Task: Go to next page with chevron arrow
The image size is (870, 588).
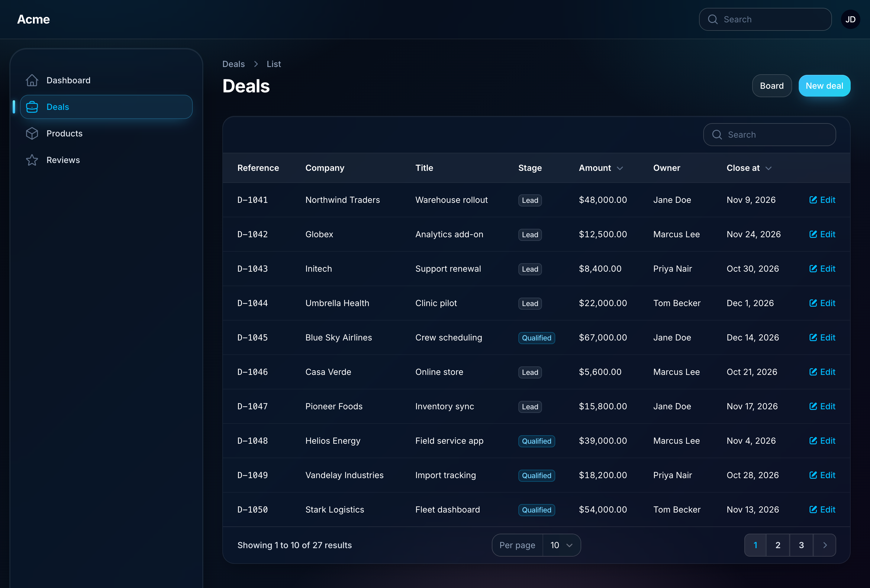Action: coord(825,545)
